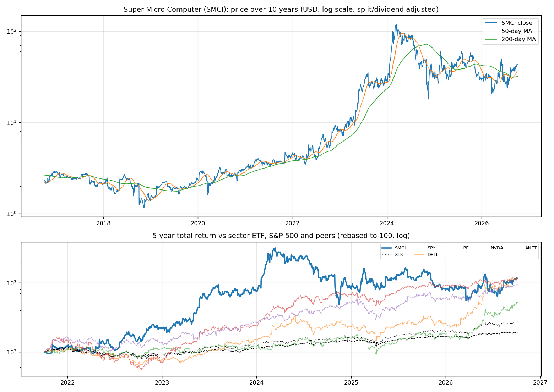Click the 'DELL' entry in the lower legend
The width and height of the screenshot is (554, 392).
(x=427, y=255)
